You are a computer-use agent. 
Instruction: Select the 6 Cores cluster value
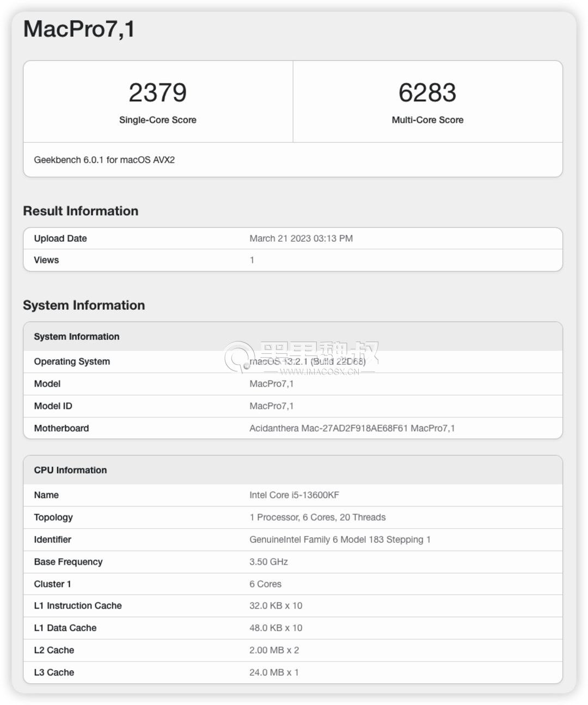coord(266,584)
